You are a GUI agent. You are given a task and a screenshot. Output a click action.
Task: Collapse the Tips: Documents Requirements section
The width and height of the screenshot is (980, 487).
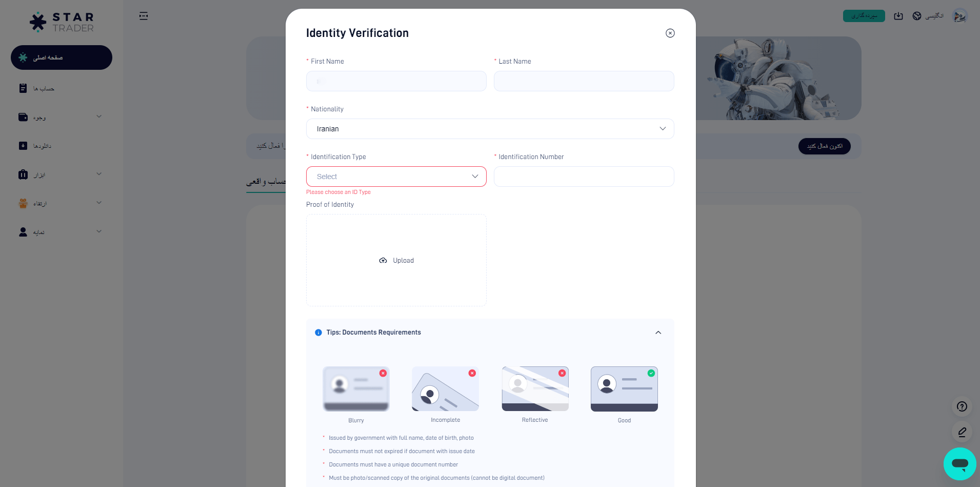[x=658, y=333]
